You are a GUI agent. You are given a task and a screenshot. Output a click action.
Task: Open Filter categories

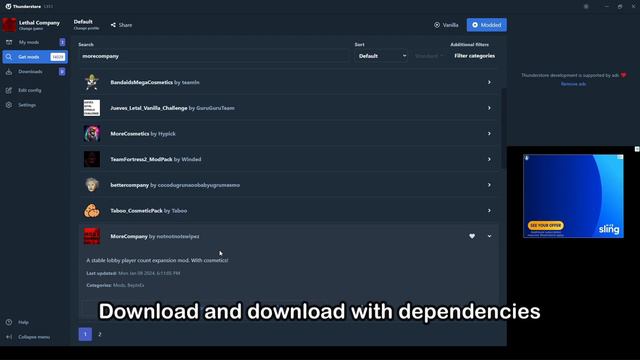(x=474, y=56)
